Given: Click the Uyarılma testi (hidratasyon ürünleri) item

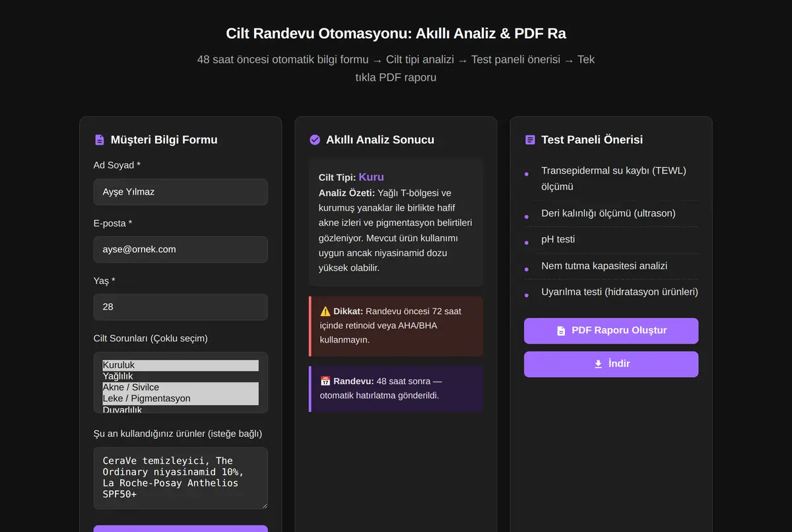Looking at the screenshot, I should (611, 292).
